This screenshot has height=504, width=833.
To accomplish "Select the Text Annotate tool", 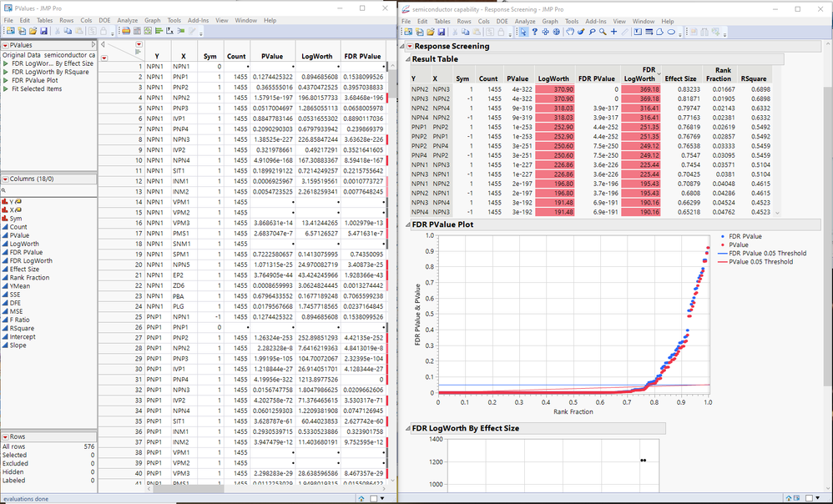I will 638,32.
